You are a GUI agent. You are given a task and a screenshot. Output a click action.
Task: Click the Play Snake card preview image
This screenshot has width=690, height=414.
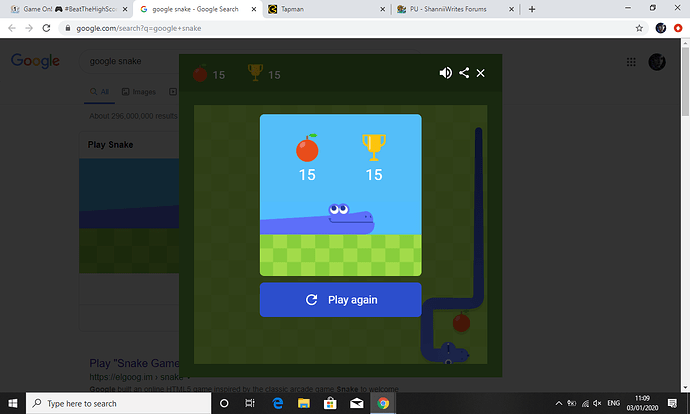[129, 216]
